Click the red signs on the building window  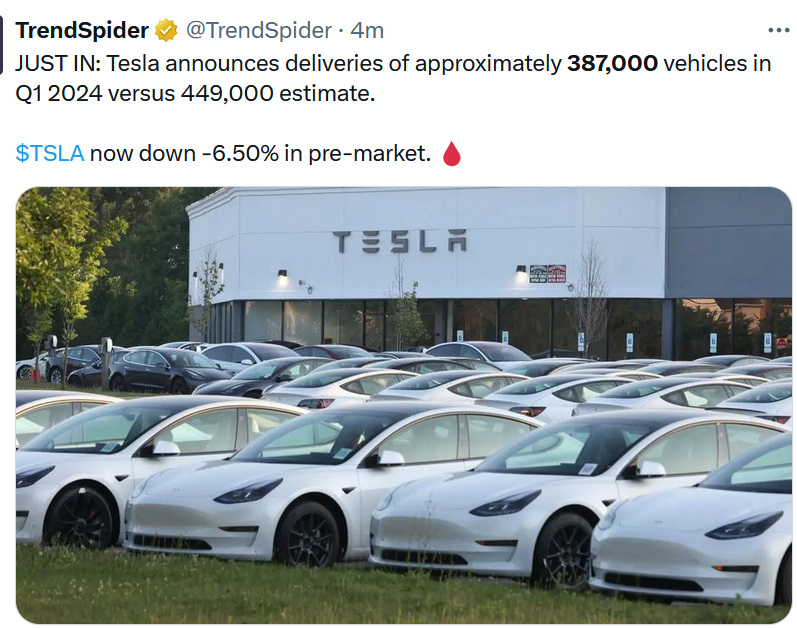547,272
